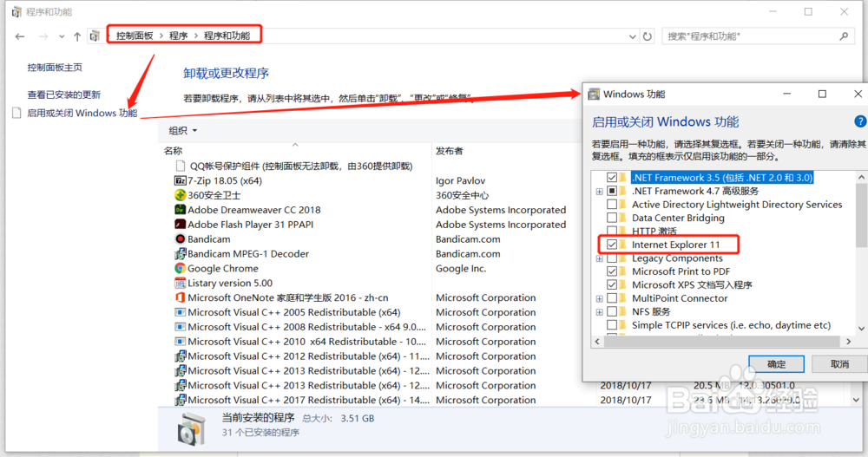Click the Bandicam red record icon
868x457 pixels.
(x=180, y=239)
